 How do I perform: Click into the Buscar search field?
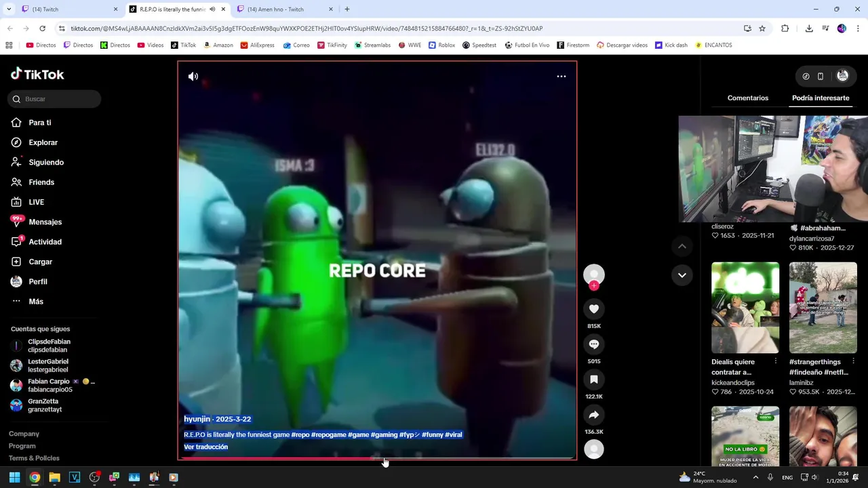56,99
